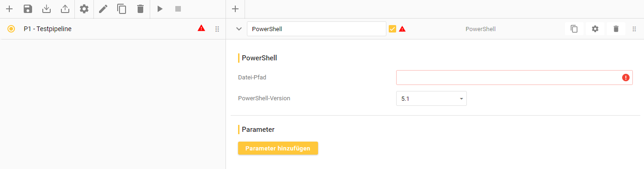The height and width of the screenshot is (169, 644).
Task: Add a new step with right plus icon
Action: [x=235, y=9]
